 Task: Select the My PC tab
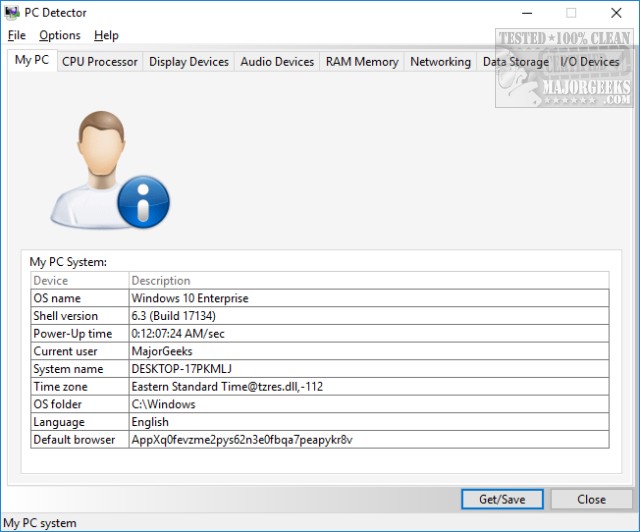coord(31,61)
